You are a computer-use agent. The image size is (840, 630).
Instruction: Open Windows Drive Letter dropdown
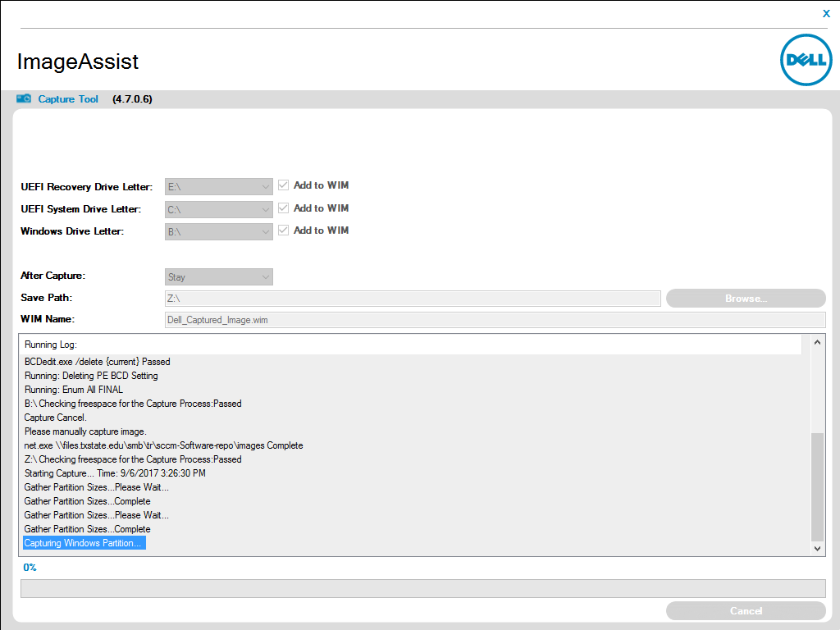[x=218, y=231]
